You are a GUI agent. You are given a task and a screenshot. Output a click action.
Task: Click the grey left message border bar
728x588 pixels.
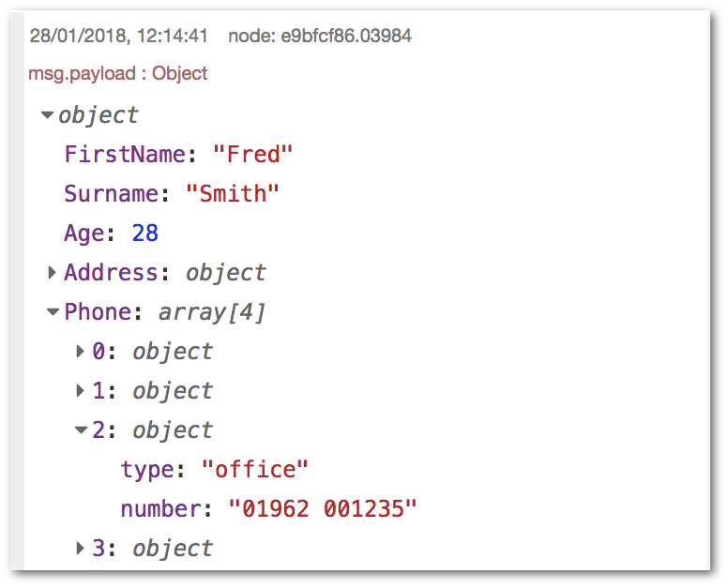pos(17,291)
